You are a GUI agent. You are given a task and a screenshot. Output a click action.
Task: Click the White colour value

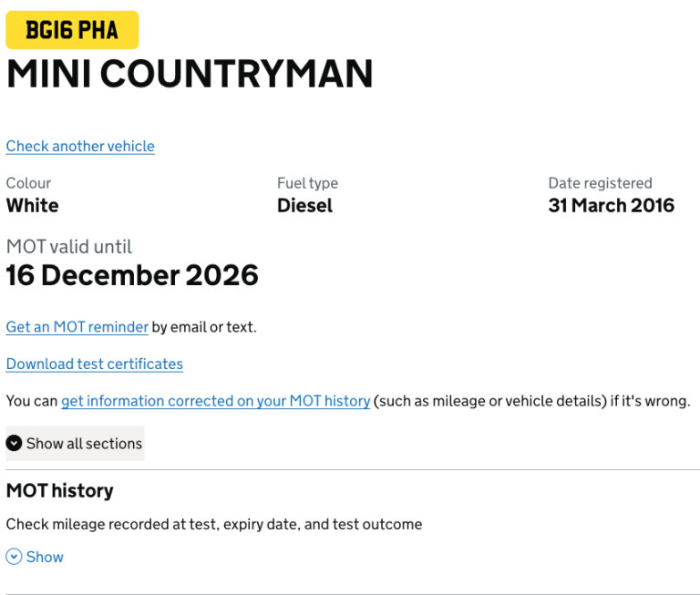click(33, 205)
